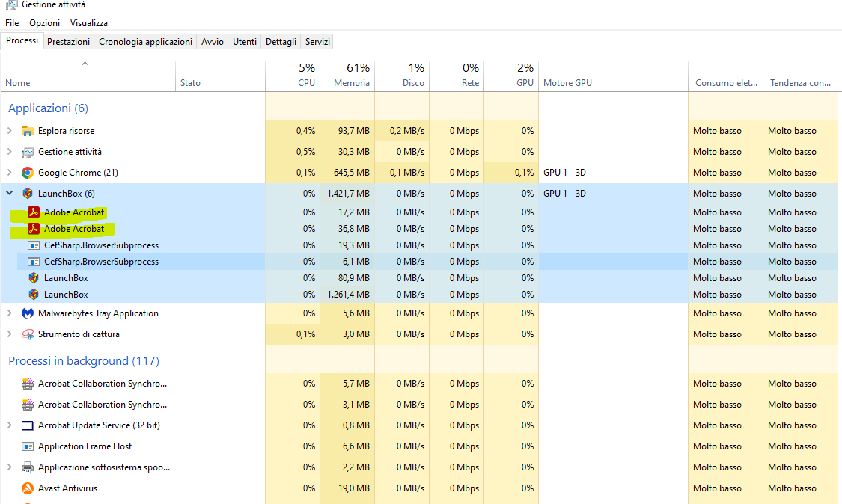Sort by the Nome column header
Viewport: 842px width, 504px height.
[x=88, y=76]
